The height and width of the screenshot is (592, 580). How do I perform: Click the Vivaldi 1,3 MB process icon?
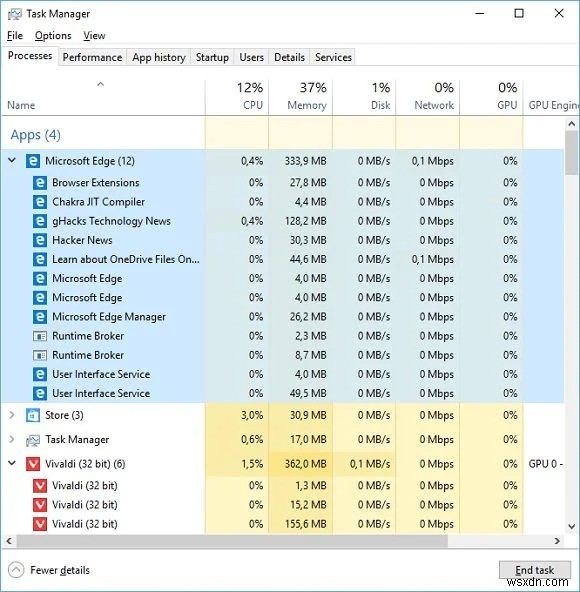(x=40, y=486)
